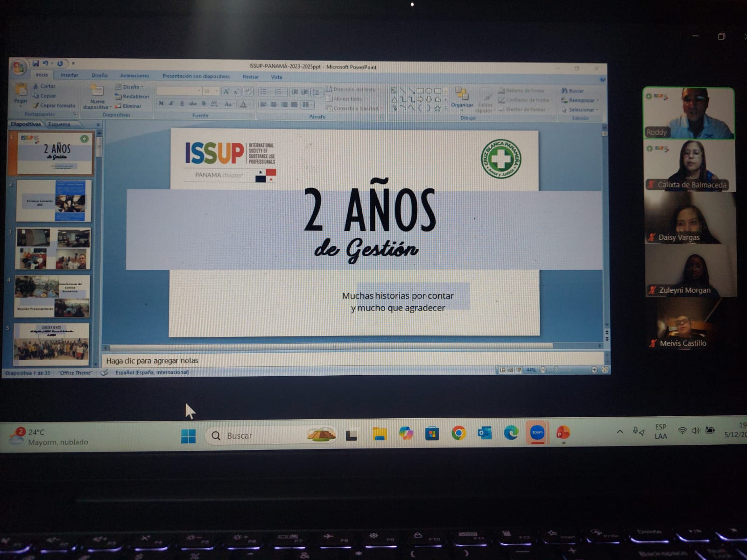Screen dimensions: 747x560
Task: Click the Copiar formato paintbrush
Action: point(53,105)
